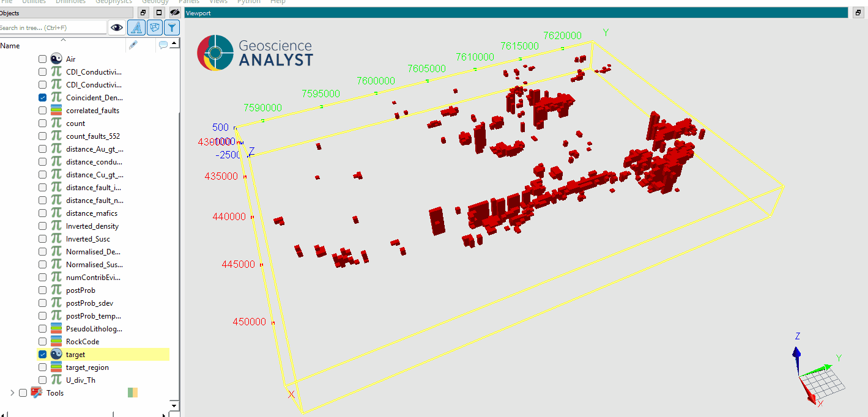The height and width of the screenshot is (417, 868).
Task: Open the Utilities menu
Action: (34, 2)
